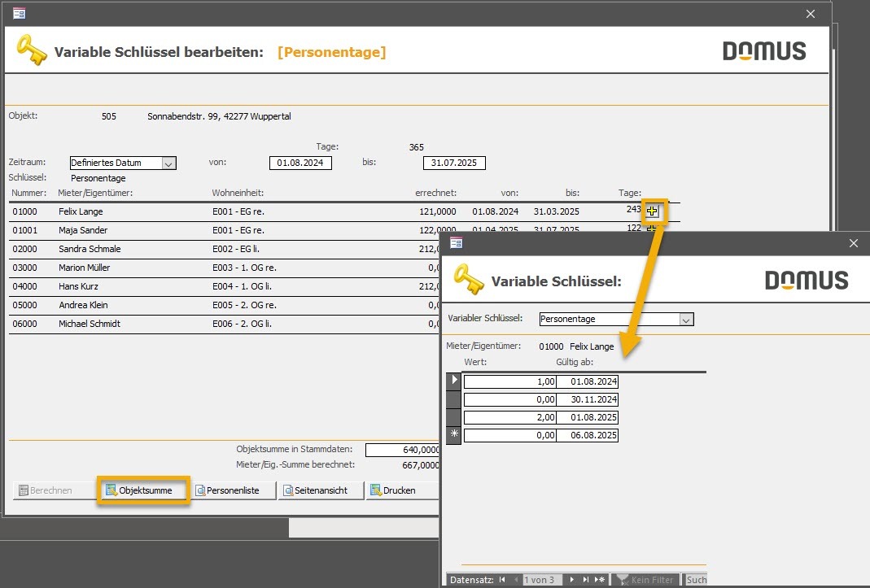Click tenant number 03000
The image size is (870, 588).
[x=25, y=268]
